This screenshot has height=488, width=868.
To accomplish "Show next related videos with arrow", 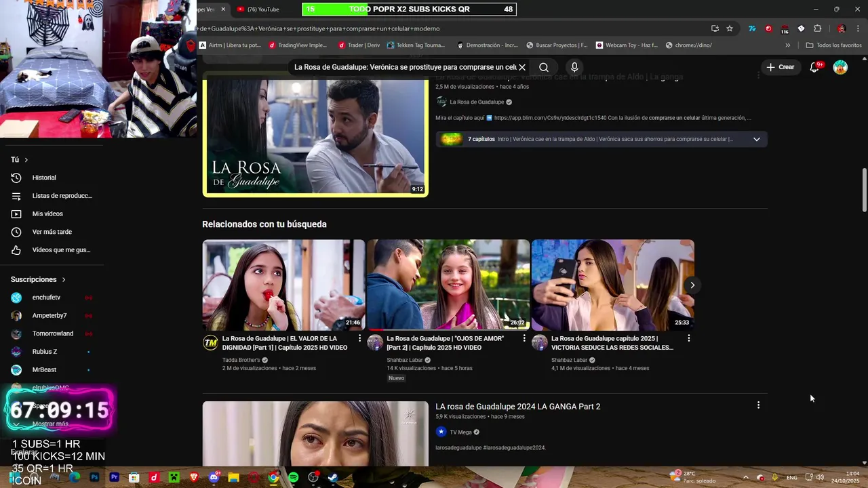I will click(x=692, y=285).
